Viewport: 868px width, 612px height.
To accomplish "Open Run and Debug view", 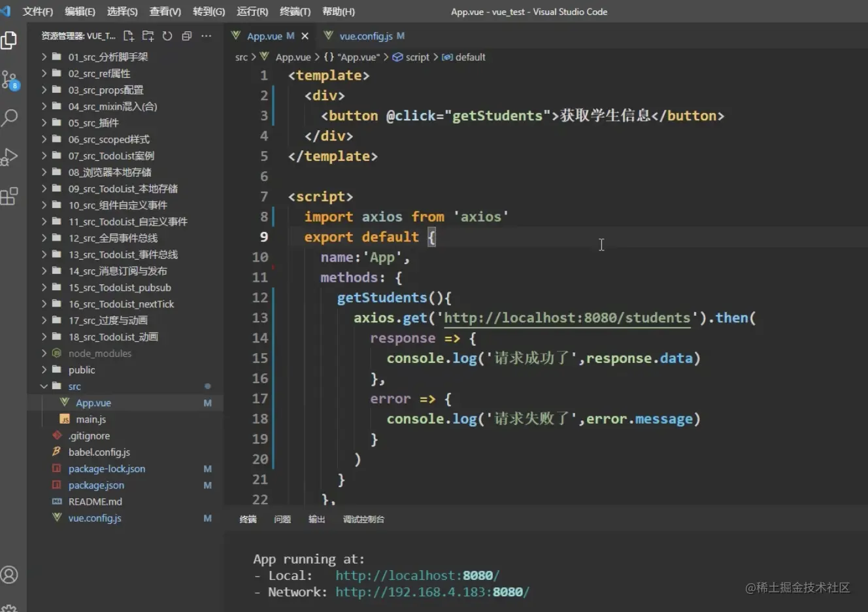I will (x=9, y=157).
